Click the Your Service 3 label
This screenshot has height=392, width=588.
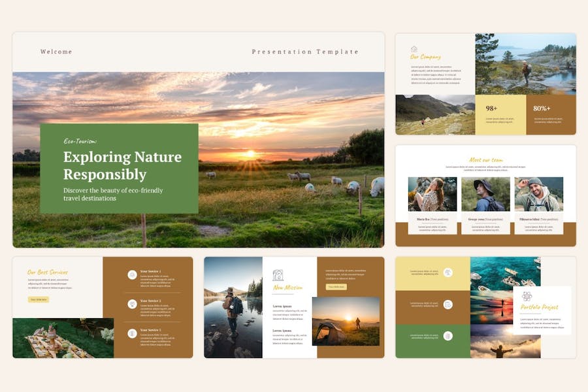click(151, 330)
